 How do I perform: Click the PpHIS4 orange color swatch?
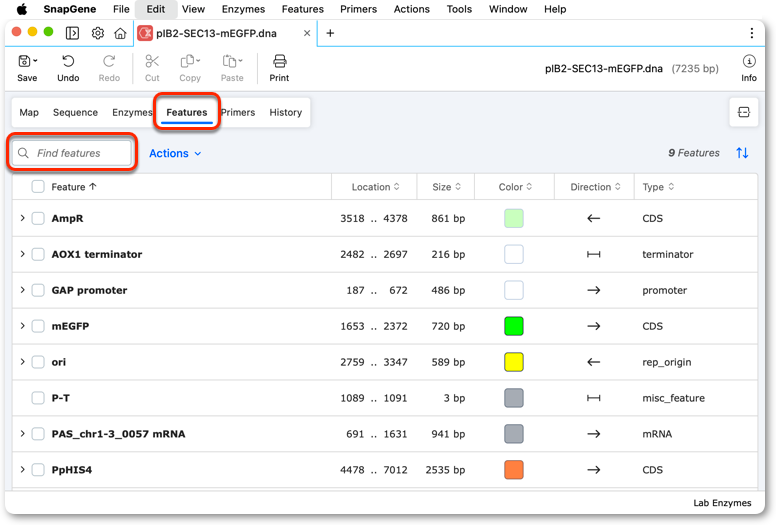514,470
